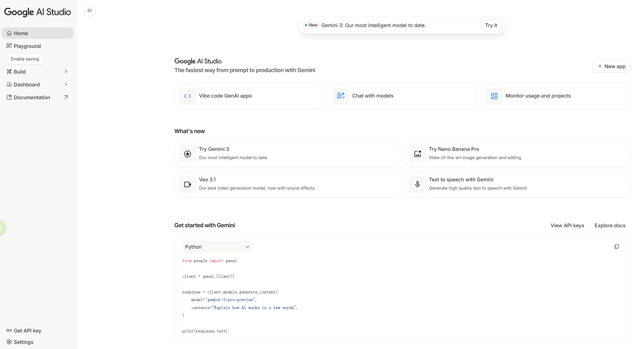The height and width of the screenshot is (349, 644).
Task: Click the Veo 3.1 video camera icon
Action: coord(187,184)
